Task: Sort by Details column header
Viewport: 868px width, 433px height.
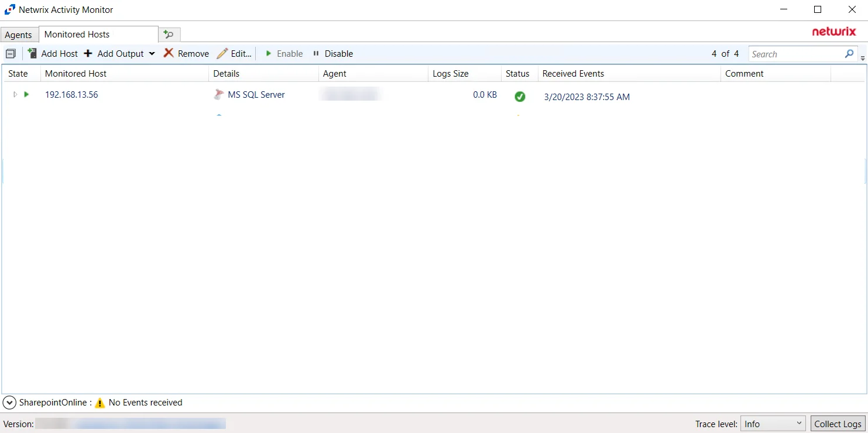Action: tap(263, 74)
